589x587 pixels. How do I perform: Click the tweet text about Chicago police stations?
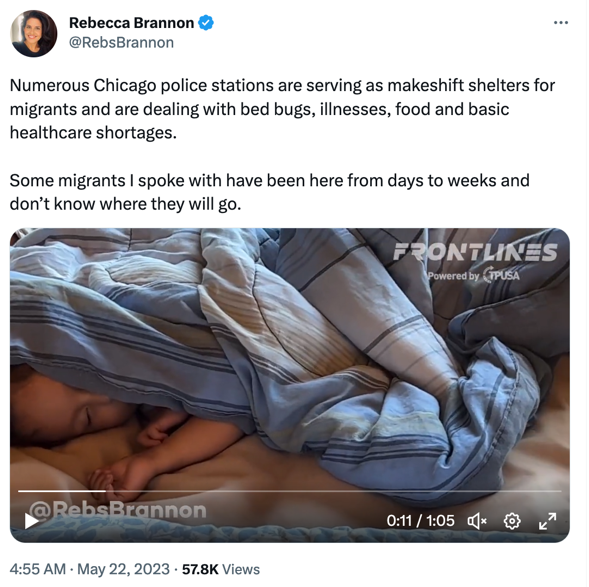282,109
